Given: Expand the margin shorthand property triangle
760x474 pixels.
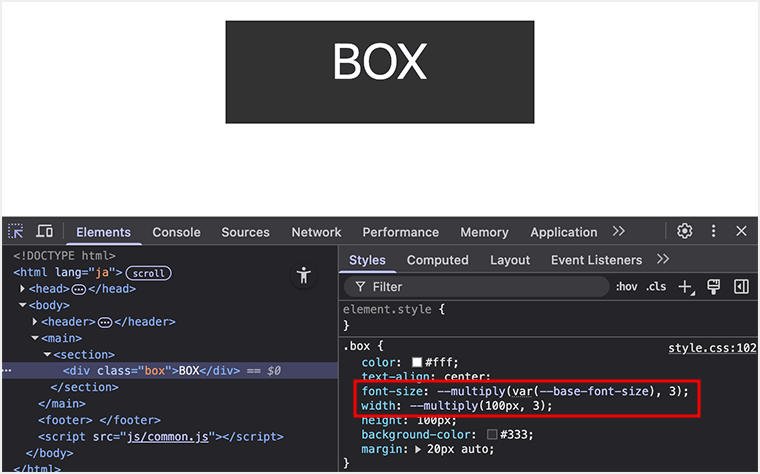Looking at the screenshot, I should (x=418, y=449).
